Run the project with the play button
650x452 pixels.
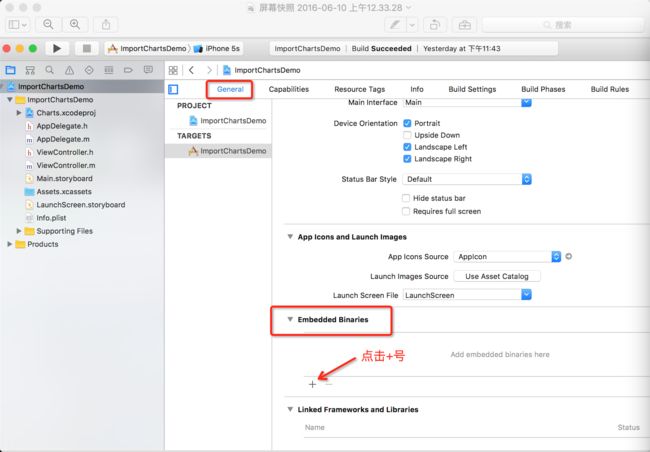tap(57, 49)
